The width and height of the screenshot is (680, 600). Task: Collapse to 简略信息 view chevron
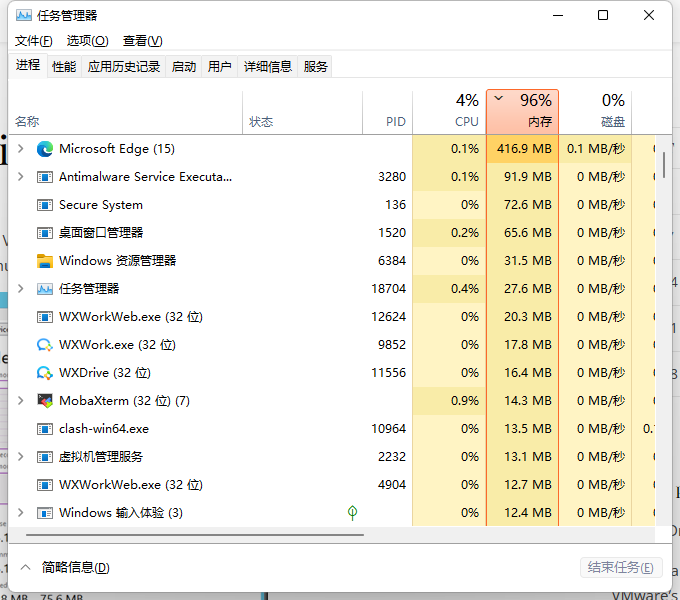click(x=26, y=567)
